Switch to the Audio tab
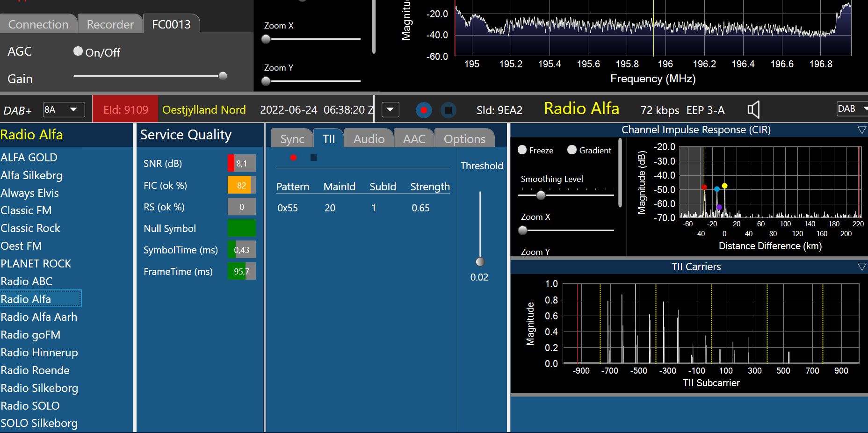The image size is (868, 433). [369, 139]
